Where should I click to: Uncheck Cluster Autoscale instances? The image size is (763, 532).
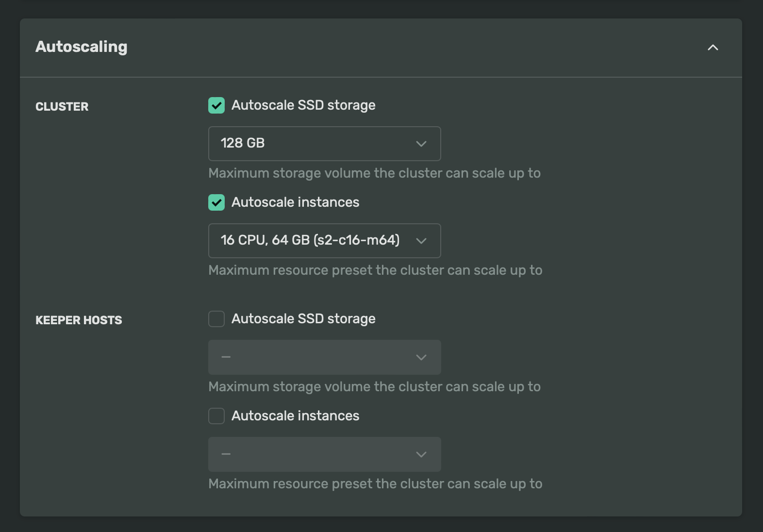[216, 202]
